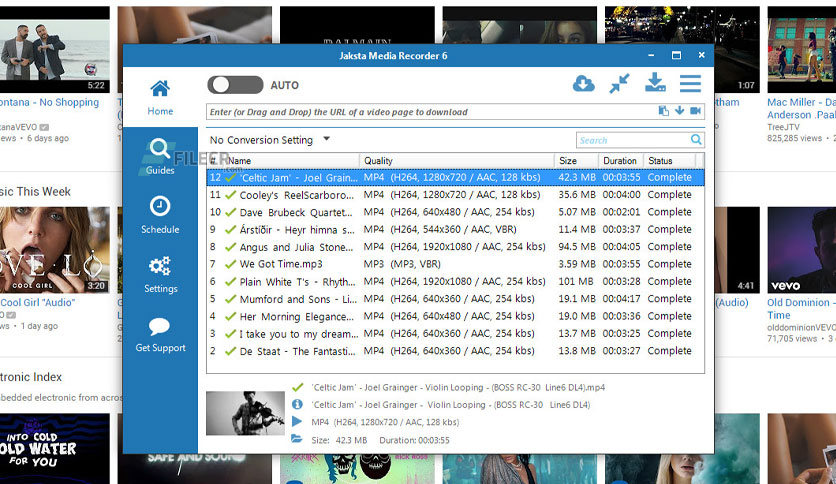Close the Jaksta Media Recorder window
The image size is (836, 484).
point(702,55)
